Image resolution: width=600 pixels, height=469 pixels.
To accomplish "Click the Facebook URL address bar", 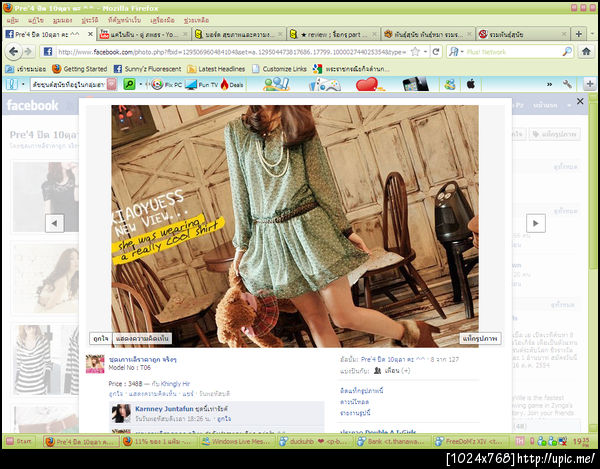I will coord(231,52).
